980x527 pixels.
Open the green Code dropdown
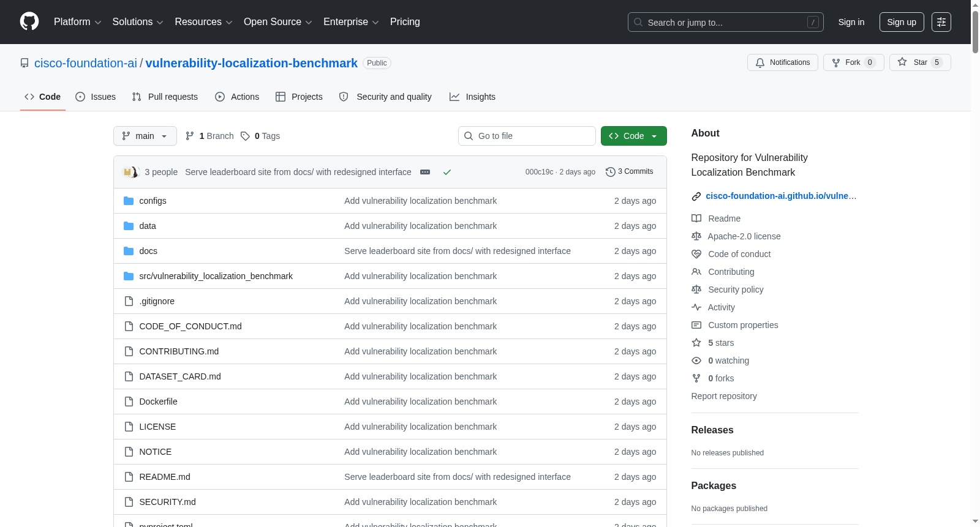pyautogui.click(x=634, y=136)
